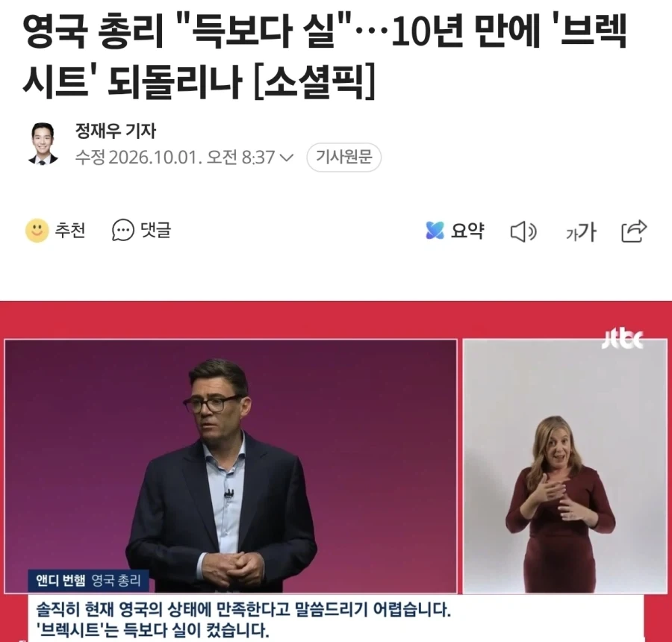Click subtitle line '브렉시트'는 득보다 실이 컸습니다
Viewport: 672px width, 642px height.
153,630
